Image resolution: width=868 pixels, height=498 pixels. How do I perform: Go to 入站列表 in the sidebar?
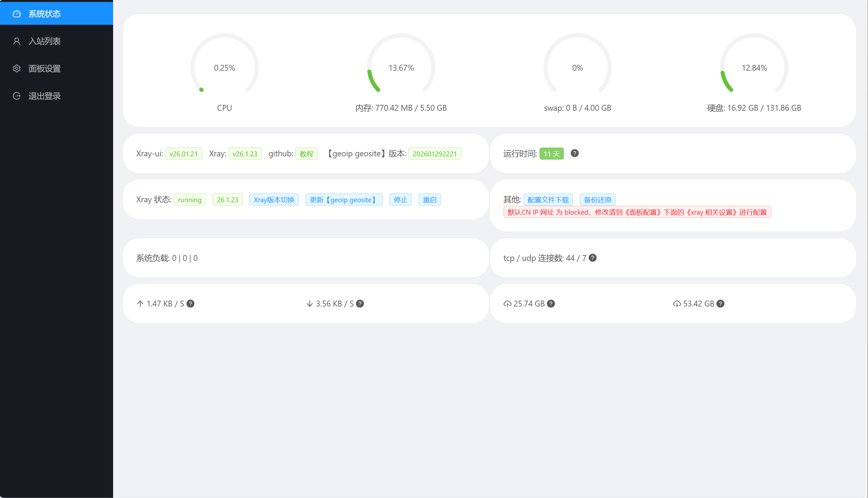pyautogui.click(x=56, y=41)
